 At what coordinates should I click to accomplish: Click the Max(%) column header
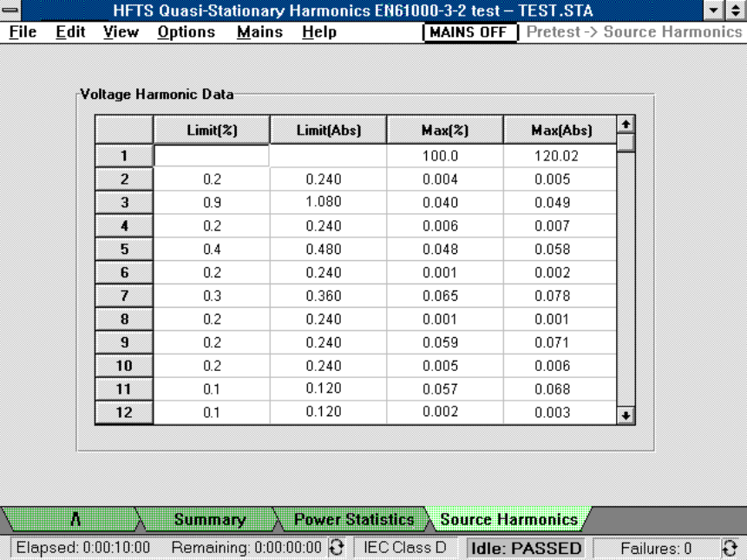coord(444,131)
